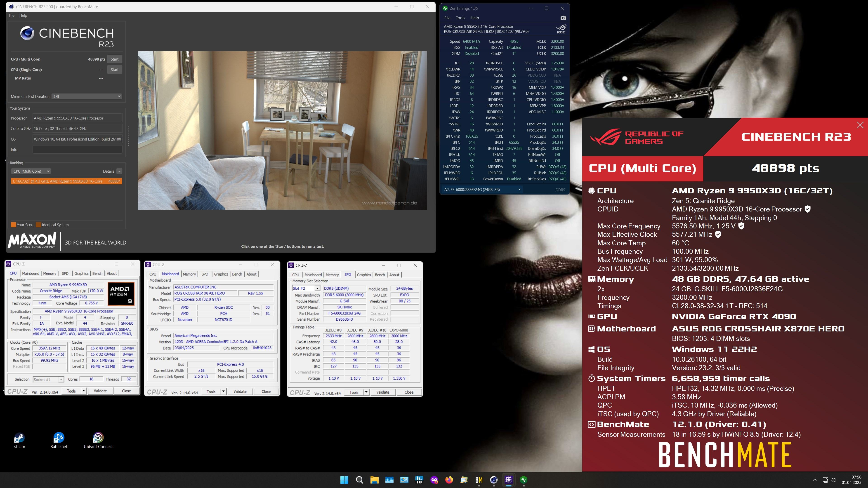Click Validate in the CPU-Z Mainboard window
The width and height of the screenshot is (868, 488).
(240, 392)
